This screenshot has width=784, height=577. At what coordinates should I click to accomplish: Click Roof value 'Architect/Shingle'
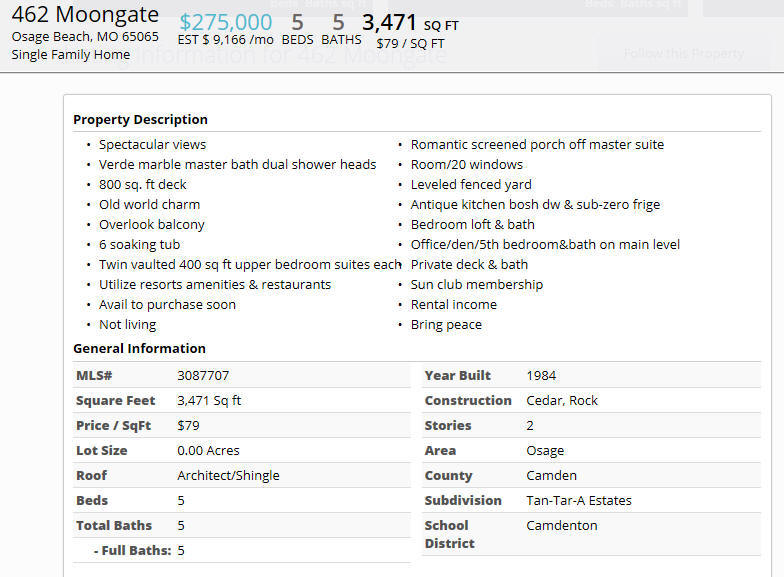pyautogui.click(x=228, y=476)
